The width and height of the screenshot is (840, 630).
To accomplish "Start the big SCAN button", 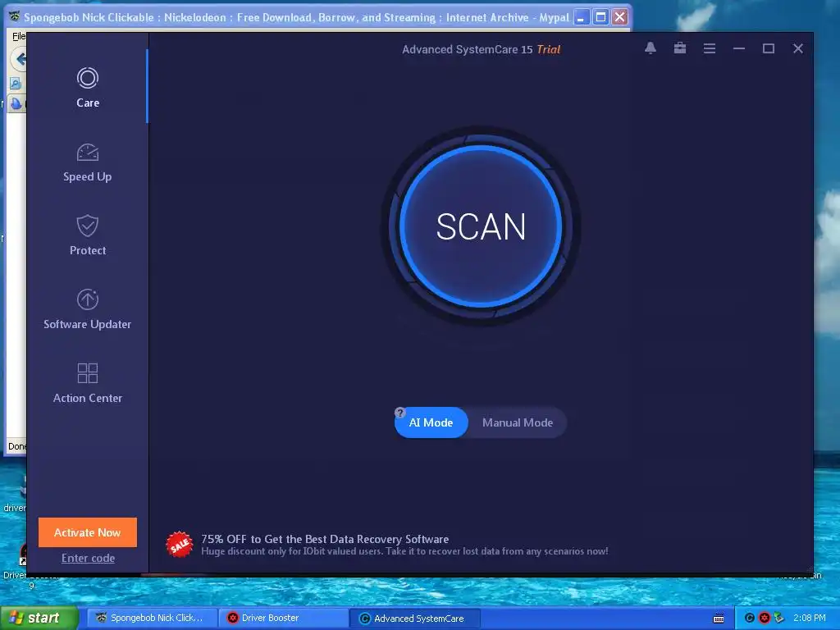I will coord(481,226).
